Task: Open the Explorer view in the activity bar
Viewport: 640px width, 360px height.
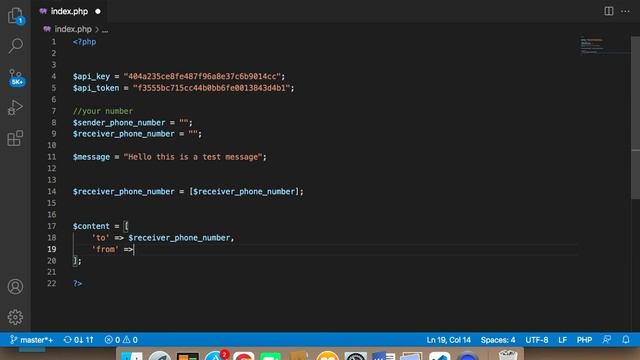Action: tap(16, 16)
